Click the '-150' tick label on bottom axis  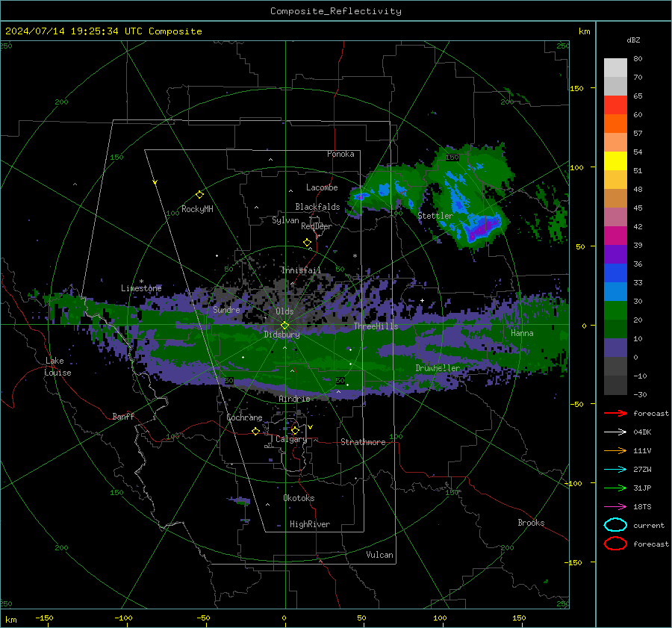[44, 618]
